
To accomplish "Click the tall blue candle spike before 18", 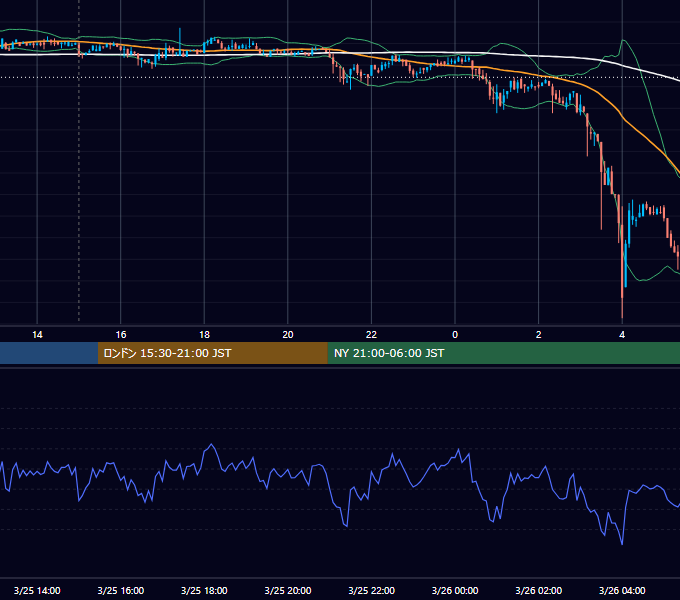I will (180, 39).
